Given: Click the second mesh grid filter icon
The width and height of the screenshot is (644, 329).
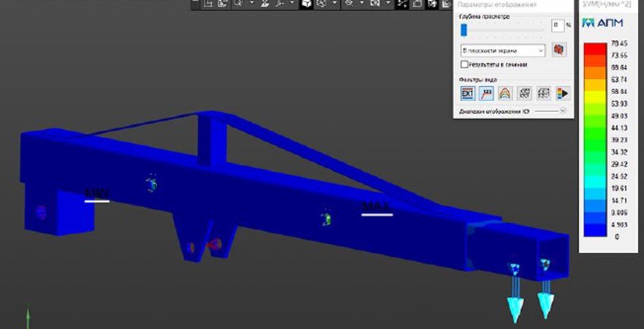Looking at the screenshot, I should tap(543, 93).
